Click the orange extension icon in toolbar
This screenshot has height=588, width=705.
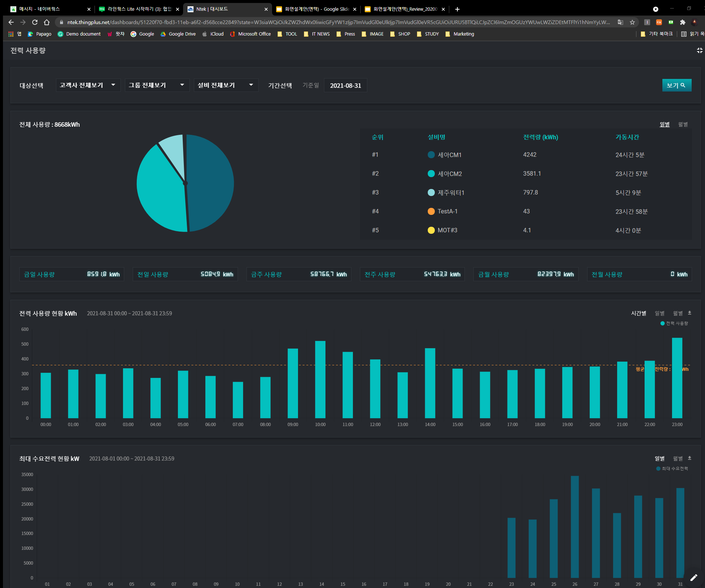659,22
